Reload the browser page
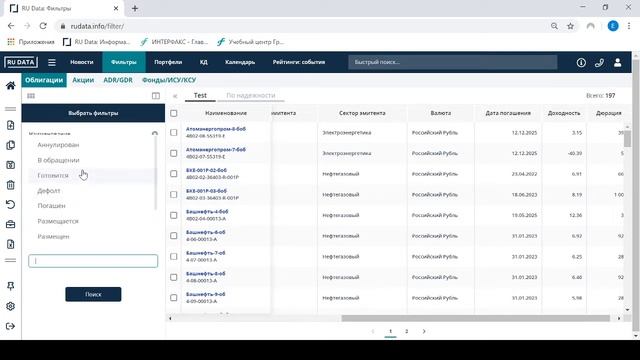Viewport: 640px width, 360px height. (43, 26)
